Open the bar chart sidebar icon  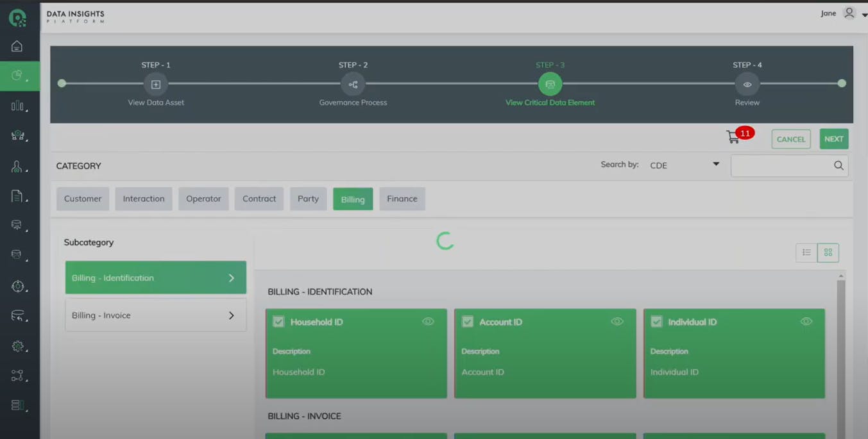click(x=17, y=106)
